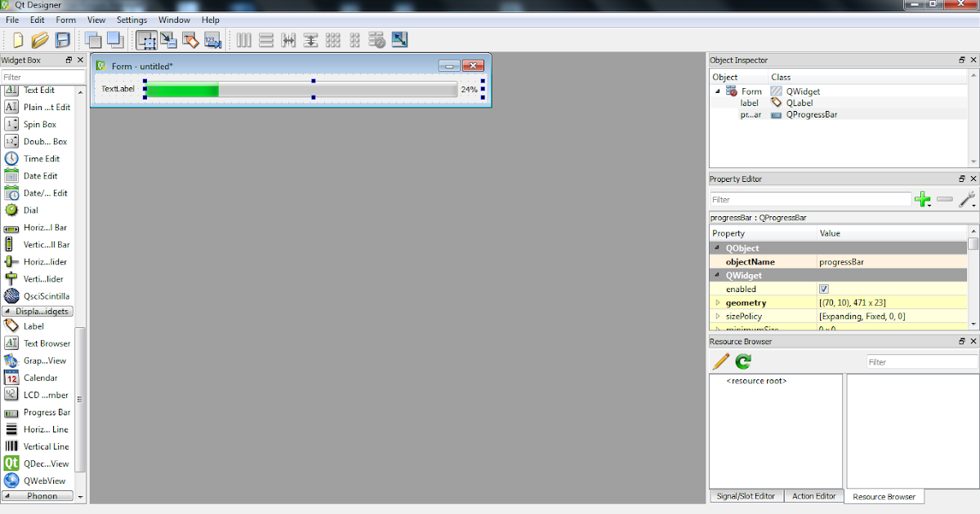The width and height of the screenshot is (980, 514).
Task: Uncheck the enabled property checkbox
Action: [824, 288]
